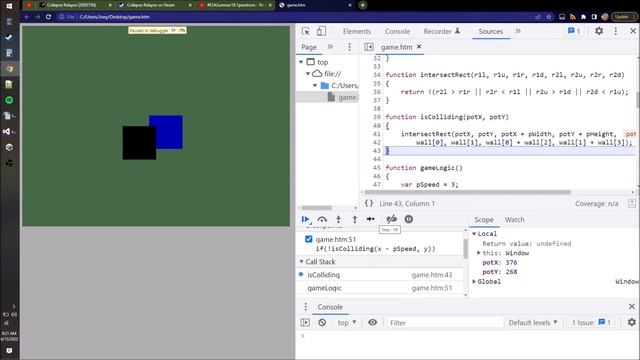
Task: Show more DevTools tabs chevron
Action: [518, 31]
